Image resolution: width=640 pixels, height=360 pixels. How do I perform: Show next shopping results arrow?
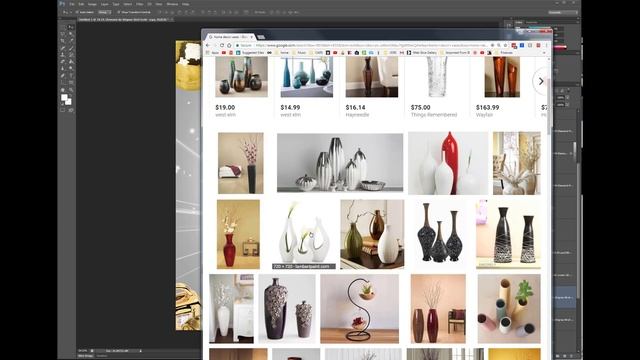541,81
